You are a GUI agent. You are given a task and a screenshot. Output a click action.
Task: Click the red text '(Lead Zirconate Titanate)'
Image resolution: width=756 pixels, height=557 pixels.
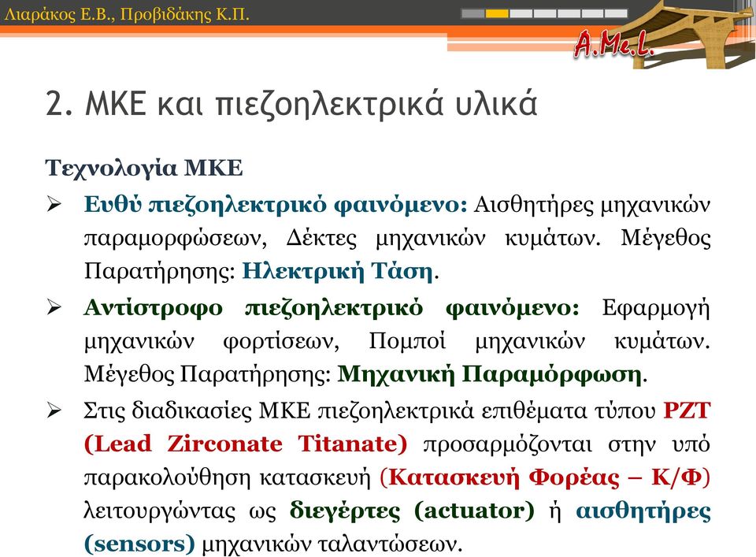[246, 444]
